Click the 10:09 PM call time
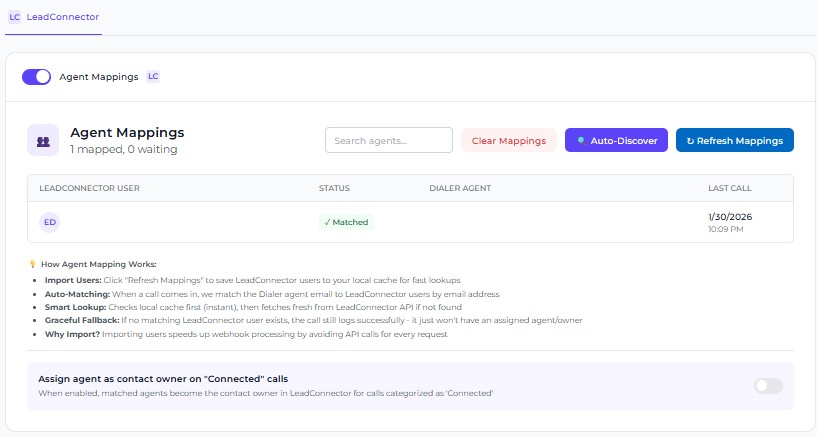Viewport: 817px width, 437px height. click(x=725, y=229)
